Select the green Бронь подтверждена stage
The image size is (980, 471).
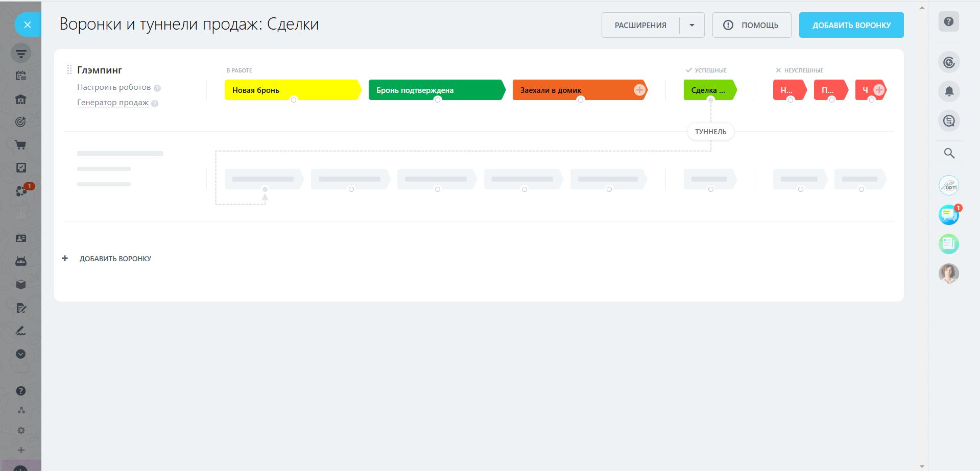click(x=437, y=90)
